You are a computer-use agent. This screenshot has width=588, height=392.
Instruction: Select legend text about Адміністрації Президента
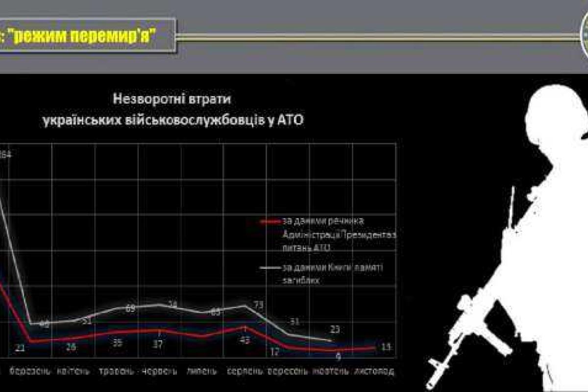coord(338,234)
